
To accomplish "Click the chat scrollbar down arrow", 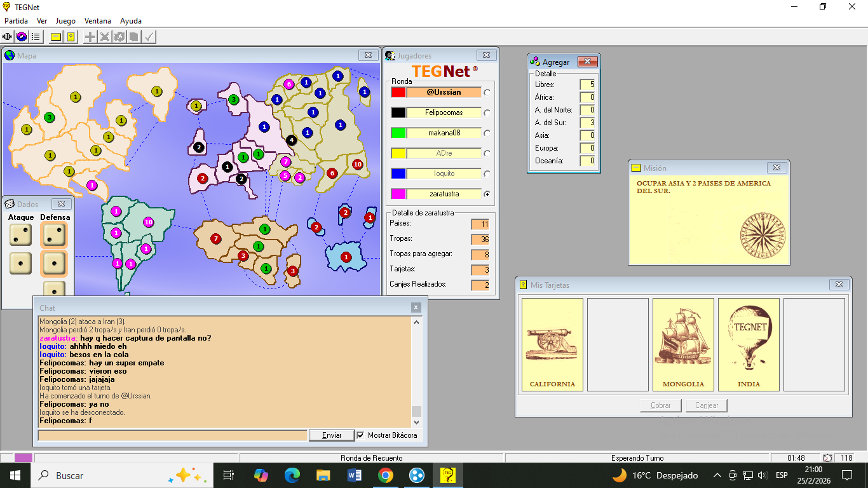I will 417,422.
